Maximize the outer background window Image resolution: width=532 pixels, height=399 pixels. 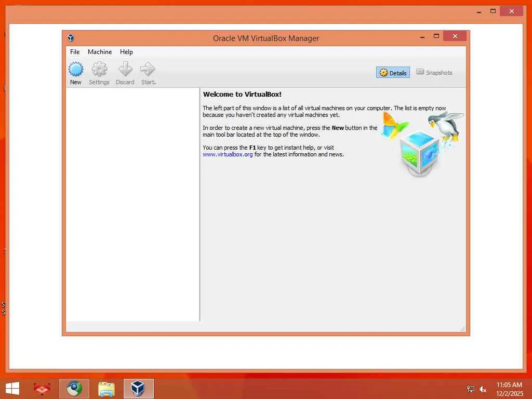493,11
